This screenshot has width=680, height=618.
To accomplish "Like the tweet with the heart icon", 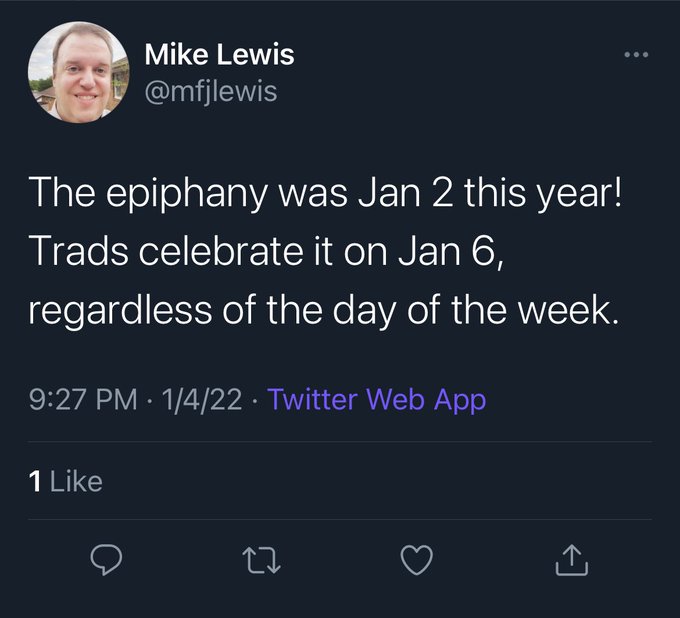I will pyautogui.click(x=416, y=560).
